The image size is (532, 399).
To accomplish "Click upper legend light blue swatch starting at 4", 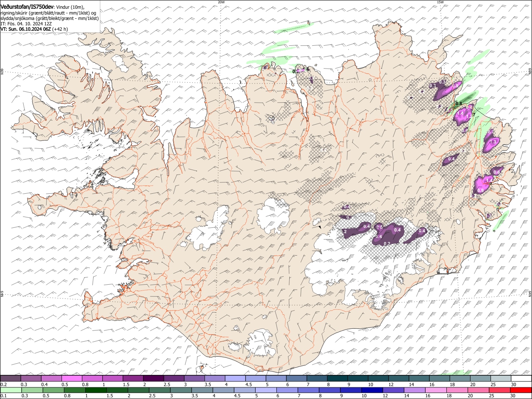I will point(235,379).
